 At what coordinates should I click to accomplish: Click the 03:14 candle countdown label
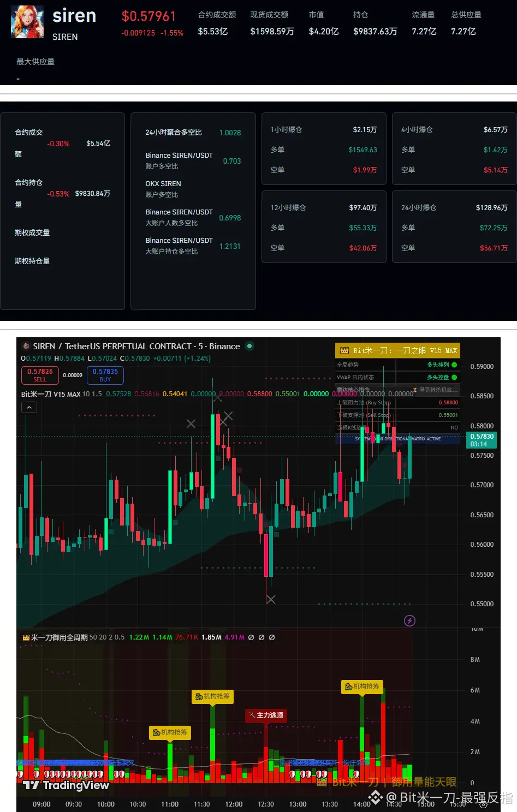pos(479,444)
